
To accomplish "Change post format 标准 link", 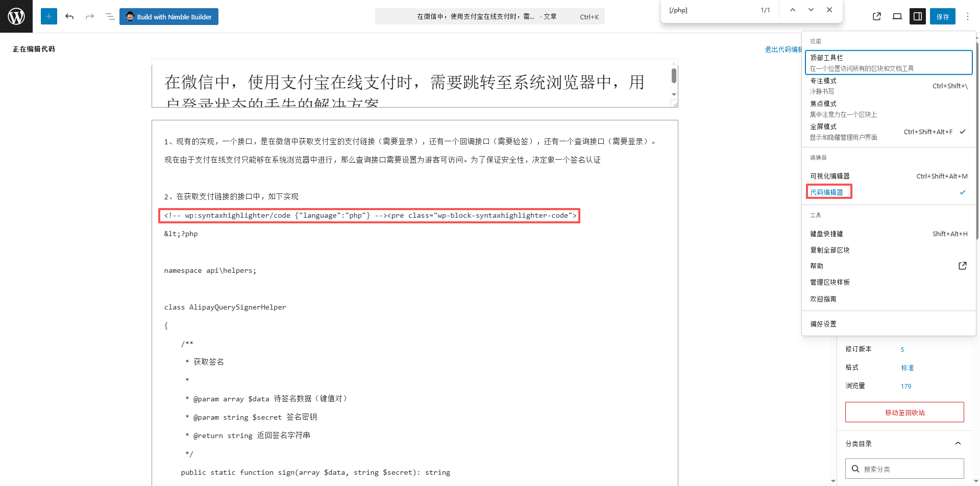I will [x=907, y=368].
